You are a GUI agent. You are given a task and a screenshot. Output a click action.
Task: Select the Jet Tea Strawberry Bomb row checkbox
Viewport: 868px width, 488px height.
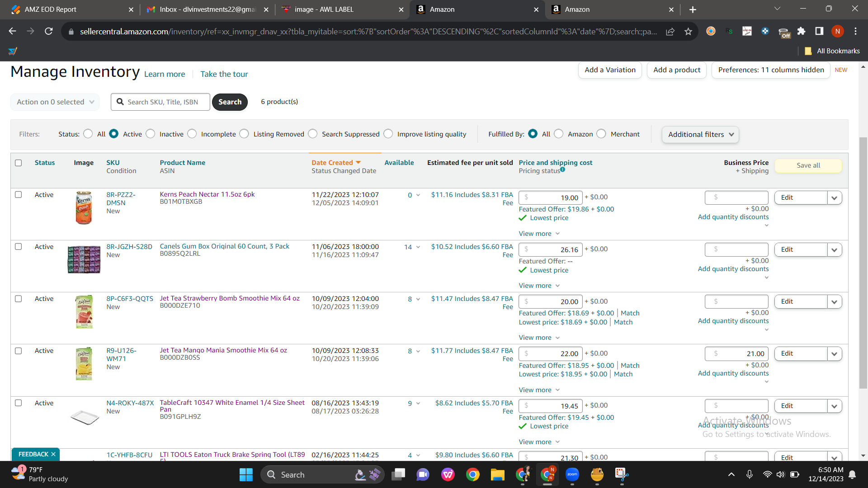19,299
